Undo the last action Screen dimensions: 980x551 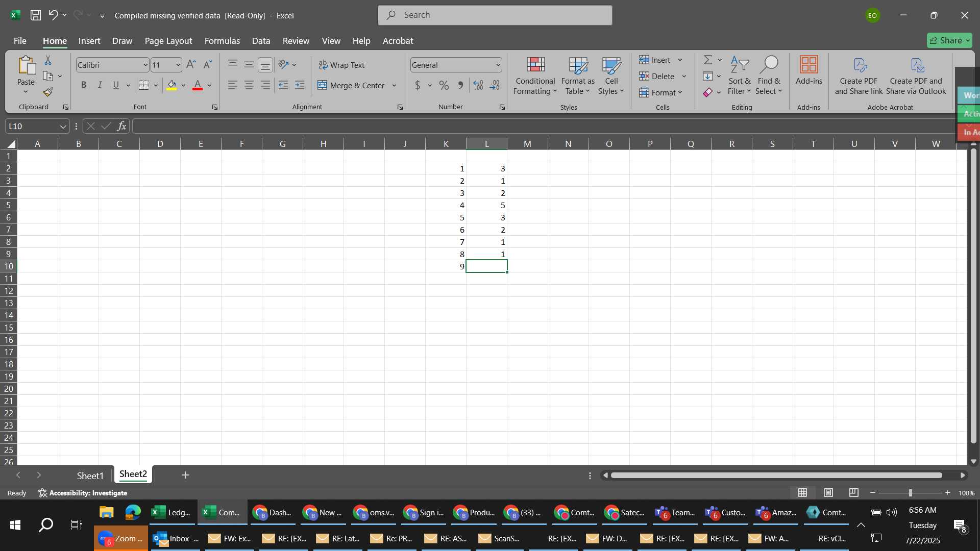[53, 15]
